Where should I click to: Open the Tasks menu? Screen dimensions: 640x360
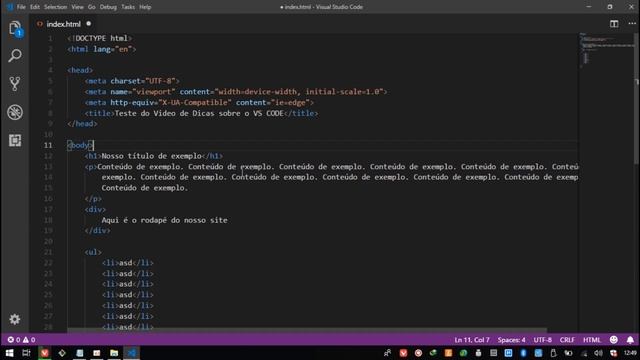[x=128, y=7]
